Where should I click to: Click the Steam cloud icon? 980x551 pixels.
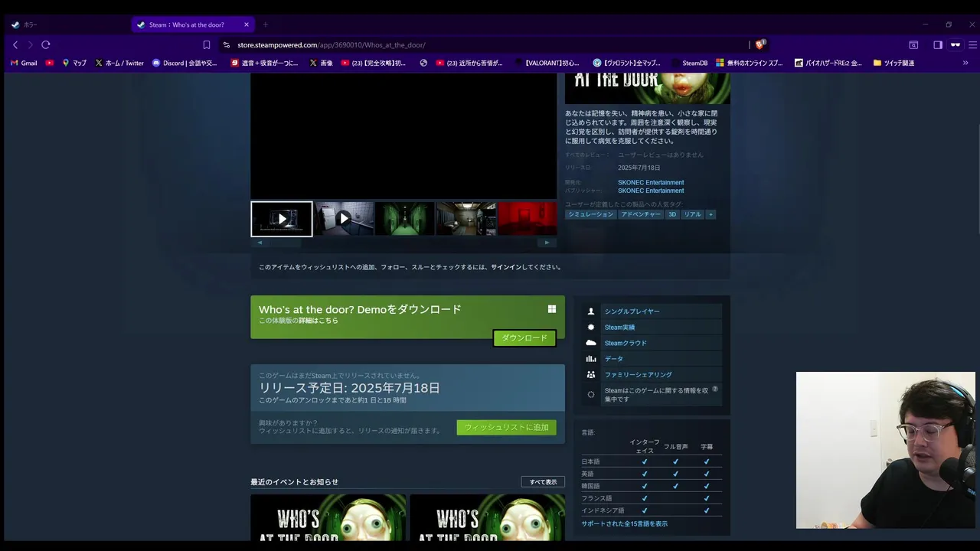click(x=591, y=343)
